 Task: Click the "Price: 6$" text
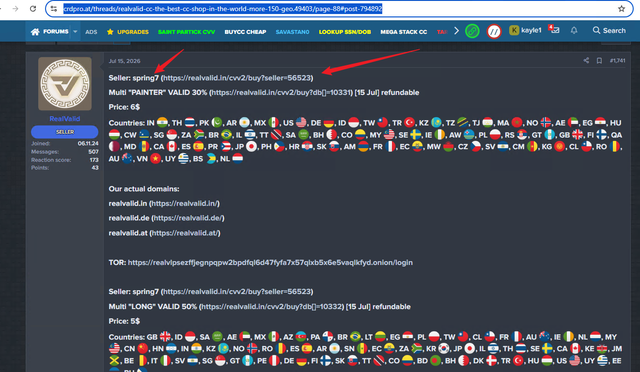(124, 107)
